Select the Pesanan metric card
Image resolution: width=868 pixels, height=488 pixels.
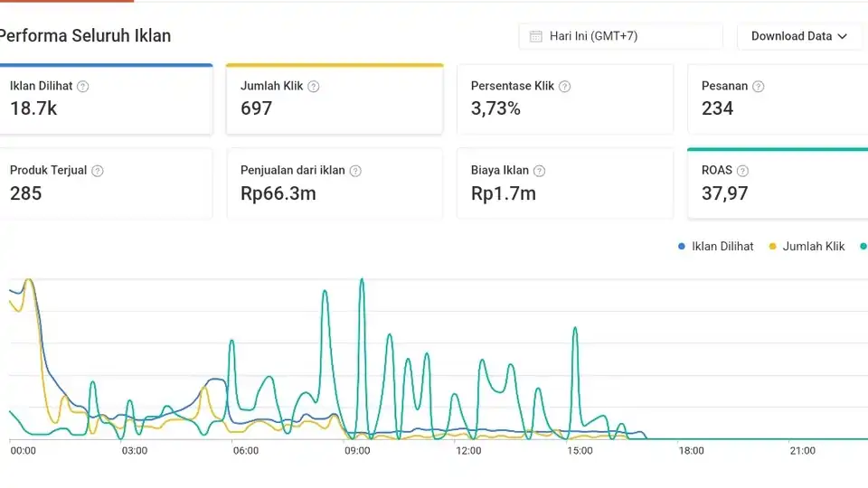[778, 99]
